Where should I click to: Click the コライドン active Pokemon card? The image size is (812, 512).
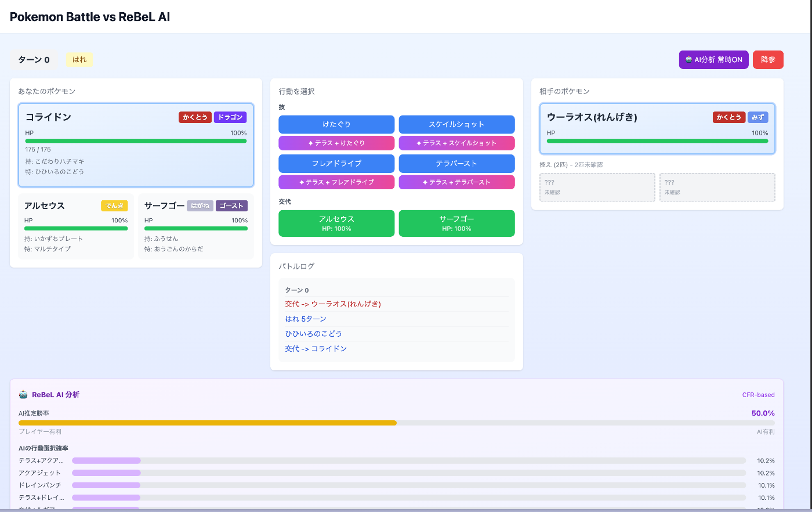(136, 145)
